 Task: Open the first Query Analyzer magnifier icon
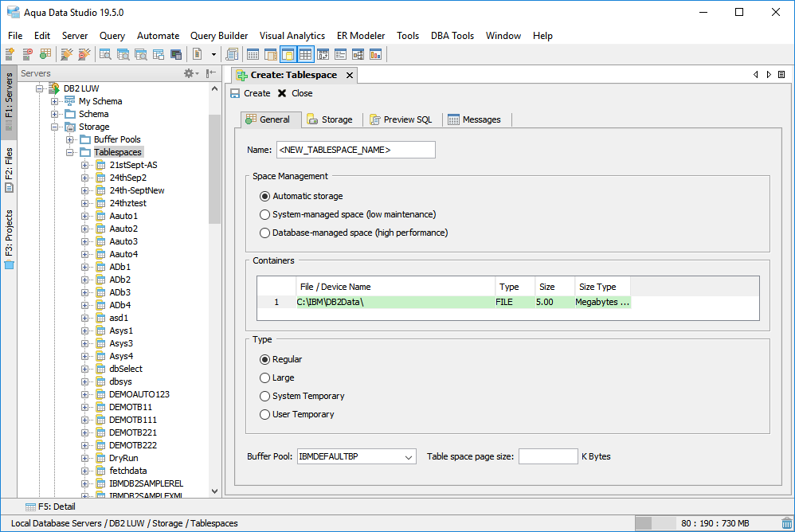tap(105, 54)
